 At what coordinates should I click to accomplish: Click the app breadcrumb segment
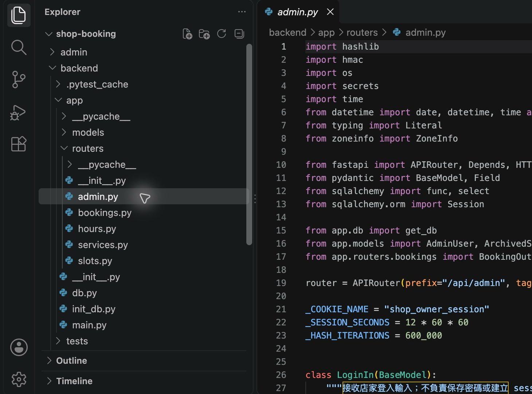pos(326,32)
